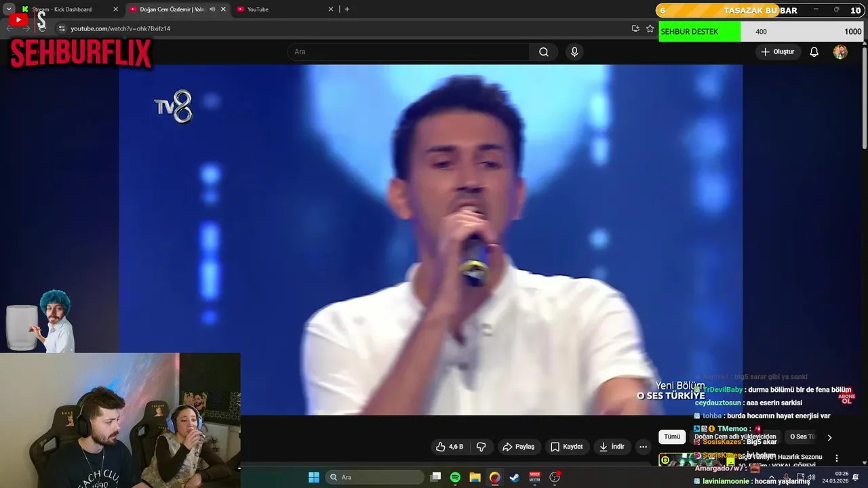The width and height of the screenshot is (868, 488).
Task: Mute the tab via speaker icon
Action: 212,9
